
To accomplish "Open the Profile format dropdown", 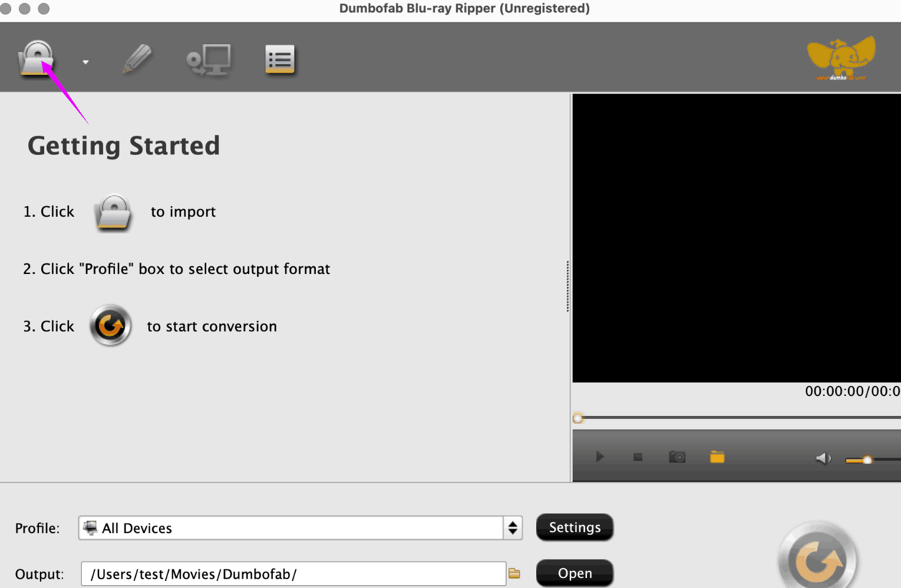I will click(292, 528).
